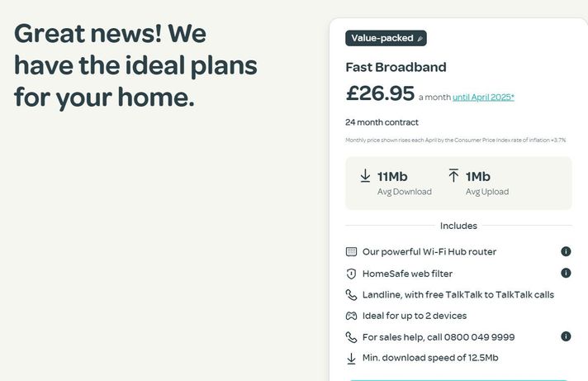Click the sales help phone icon
This screenshot has height=381, width=588.
click(x=351, y=337)
